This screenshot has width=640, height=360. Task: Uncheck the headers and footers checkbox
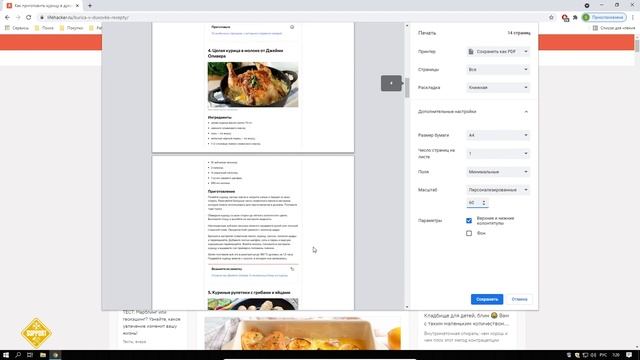point(469,221)
